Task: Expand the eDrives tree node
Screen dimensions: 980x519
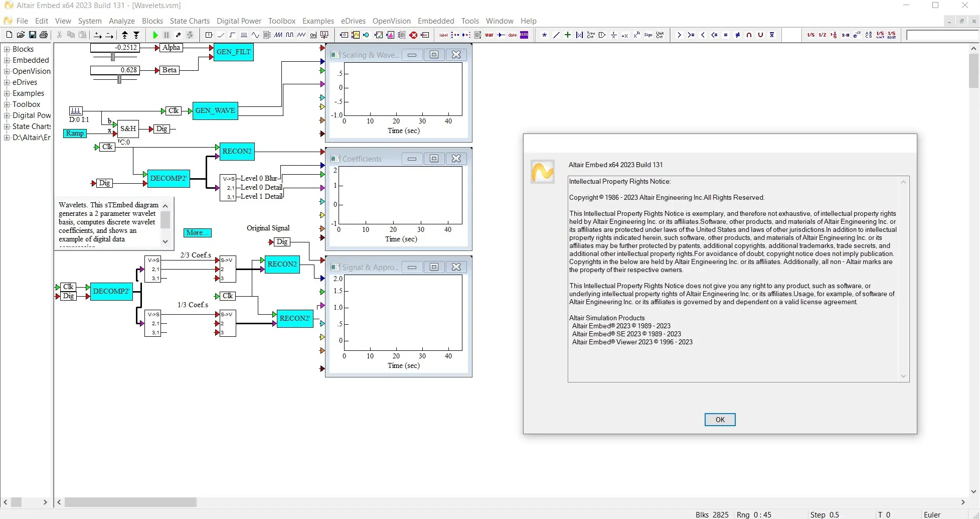Action: (7, 82)
